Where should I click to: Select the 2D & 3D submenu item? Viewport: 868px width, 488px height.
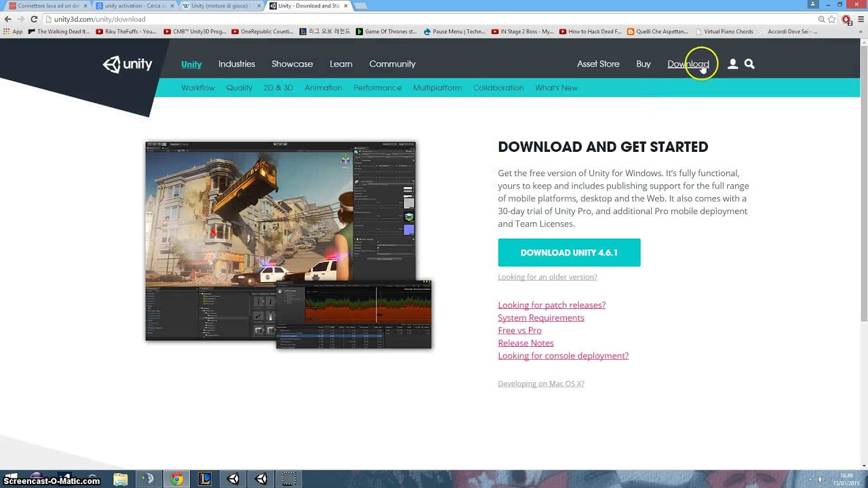pyautogui.click(x=278, y=87)
